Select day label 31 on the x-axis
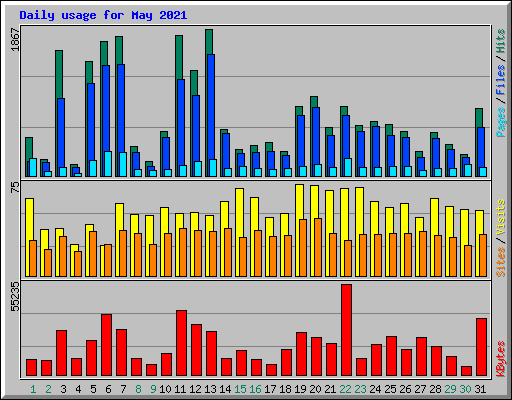 pyautogui.click(x=480, y=389)
